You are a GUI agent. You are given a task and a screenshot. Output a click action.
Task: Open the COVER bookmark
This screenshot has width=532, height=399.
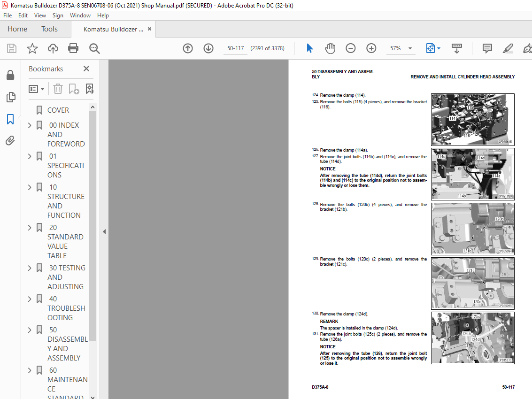tap(58, 110)
